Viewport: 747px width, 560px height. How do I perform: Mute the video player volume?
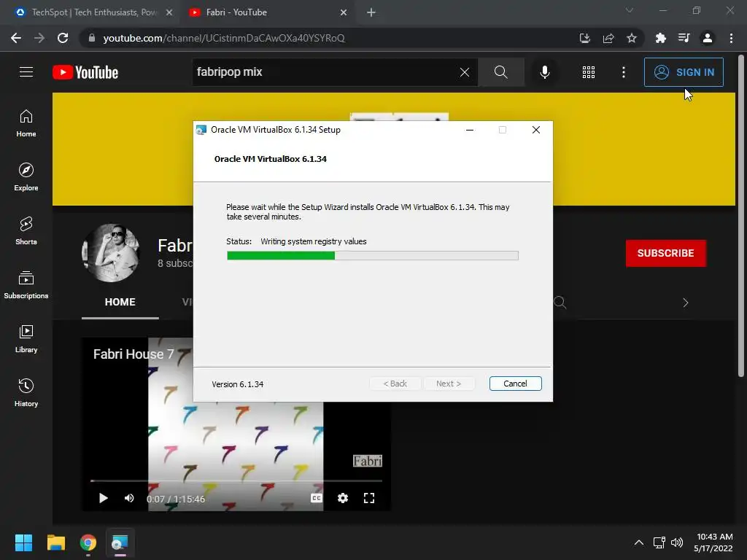[x=129, y=498]
